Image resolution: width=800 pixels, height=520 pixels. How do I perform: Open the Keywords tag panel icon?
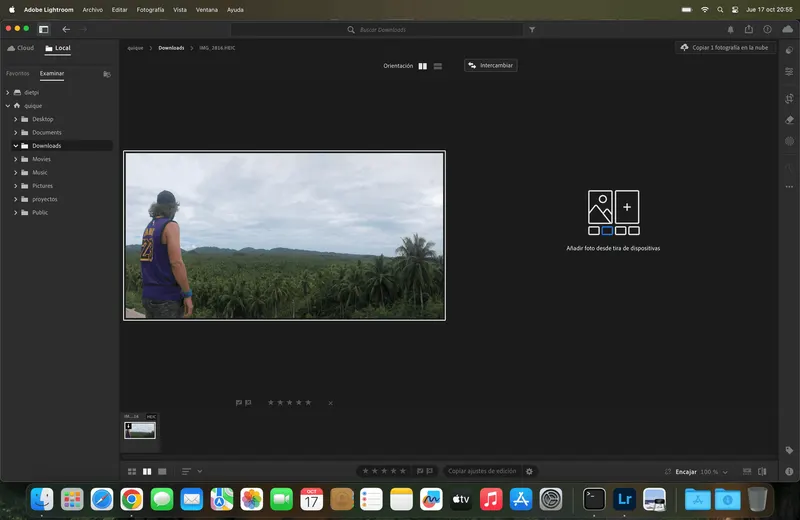(789, 450)
